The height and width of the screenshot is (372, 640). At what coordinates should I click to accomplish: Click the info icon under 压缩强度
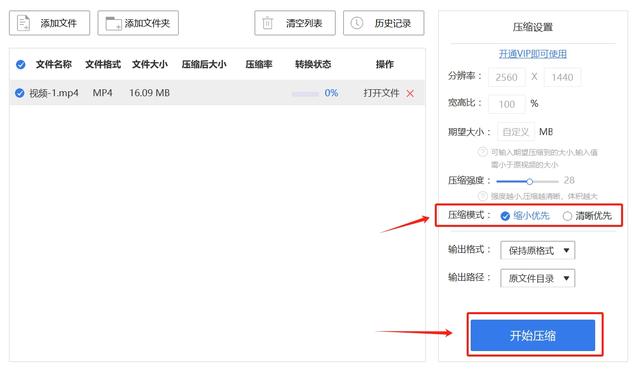482,196
